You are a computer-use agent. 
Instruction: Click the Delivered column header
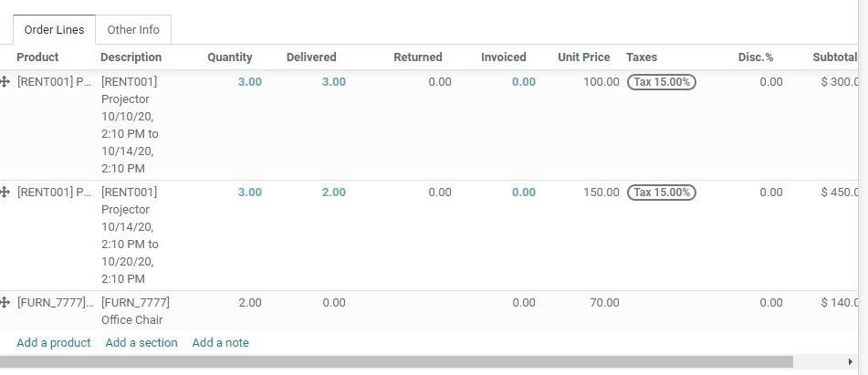[x=311, y=57]
